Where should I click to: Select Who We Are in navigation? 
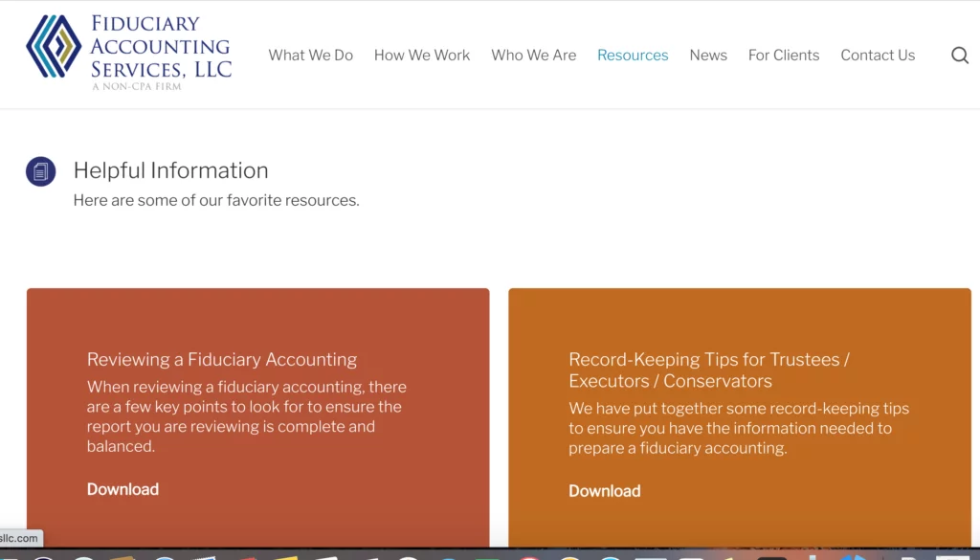coord(533,56)
